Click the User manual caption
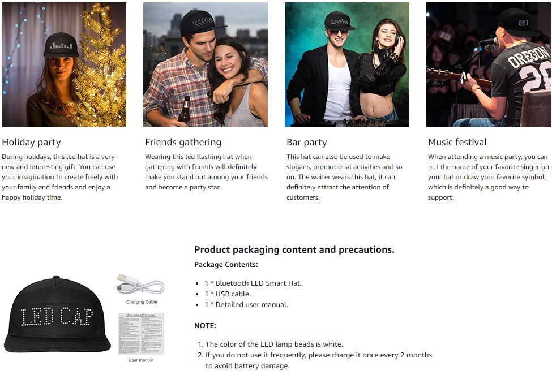This screenshot has width=552, height=392. point(141,360)
